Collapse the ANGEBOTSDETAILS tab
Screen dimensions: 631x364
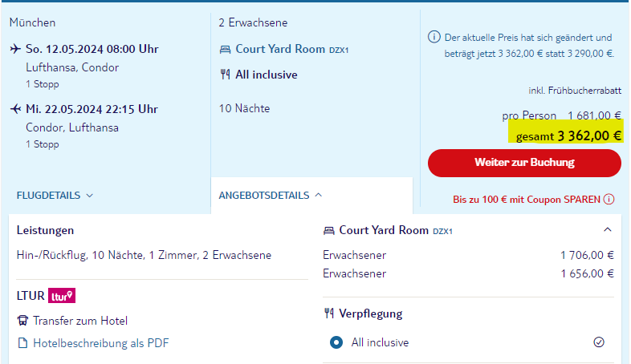pos(271,196)
